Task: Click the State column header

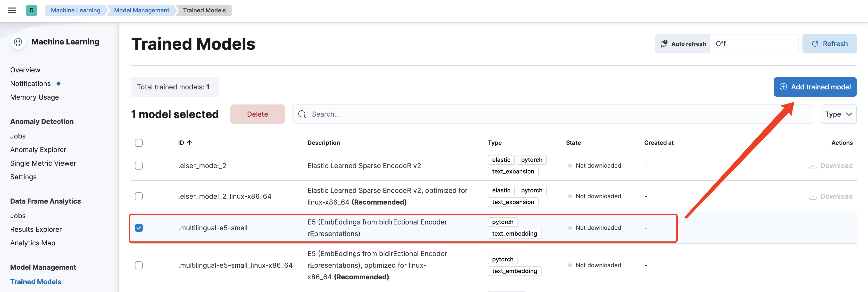Action: 573,143
